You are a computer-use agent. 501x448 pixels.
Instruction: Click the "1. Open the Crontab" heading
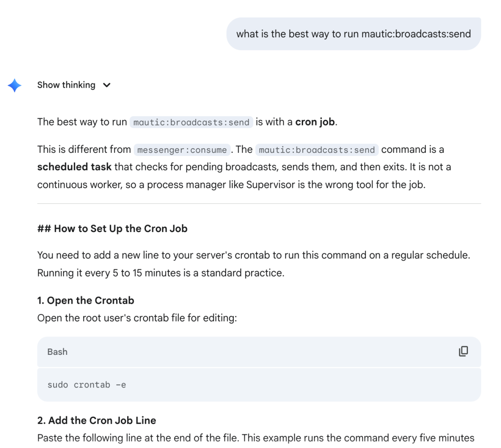(x=86, y=301)
